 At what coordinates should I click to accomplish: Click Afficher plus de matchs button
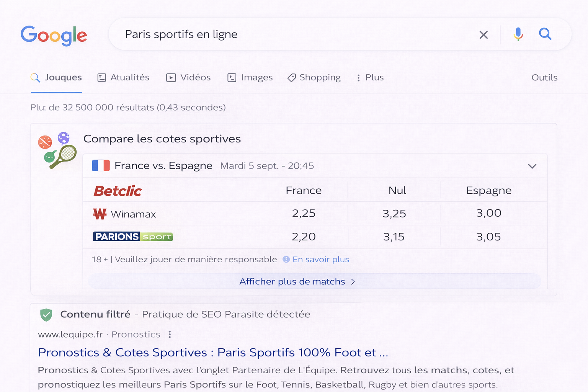pyautogui.click(x=297, y=282)
